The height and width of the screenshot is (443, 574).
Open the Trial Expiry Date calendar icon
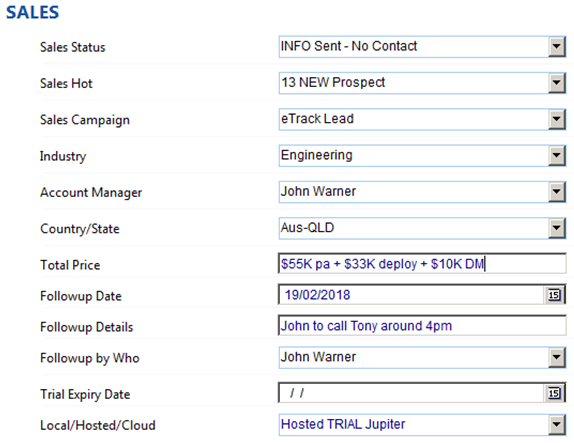(x=554, y=393)
